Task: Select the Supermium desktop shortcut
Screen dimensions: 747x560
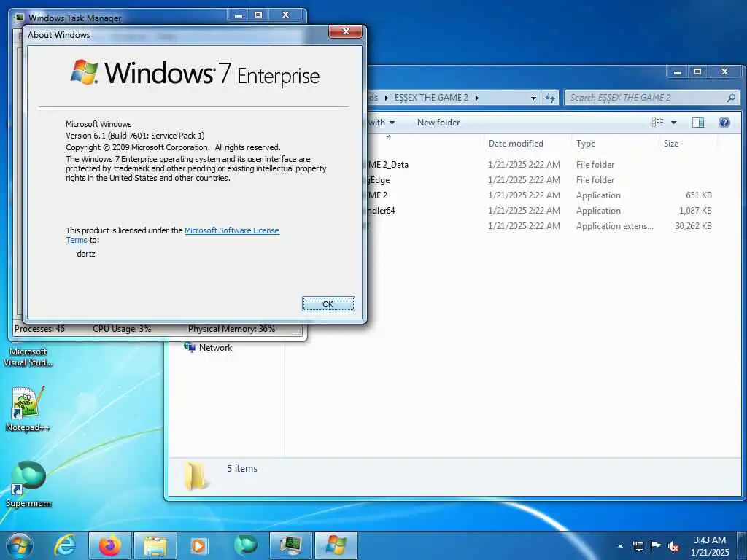Action: (x=28, y=484)
